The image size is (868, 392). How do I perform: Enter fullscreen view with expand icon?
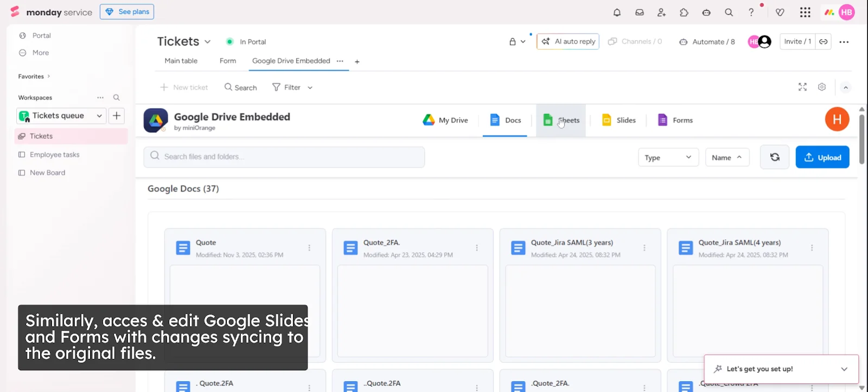[803, 87]
